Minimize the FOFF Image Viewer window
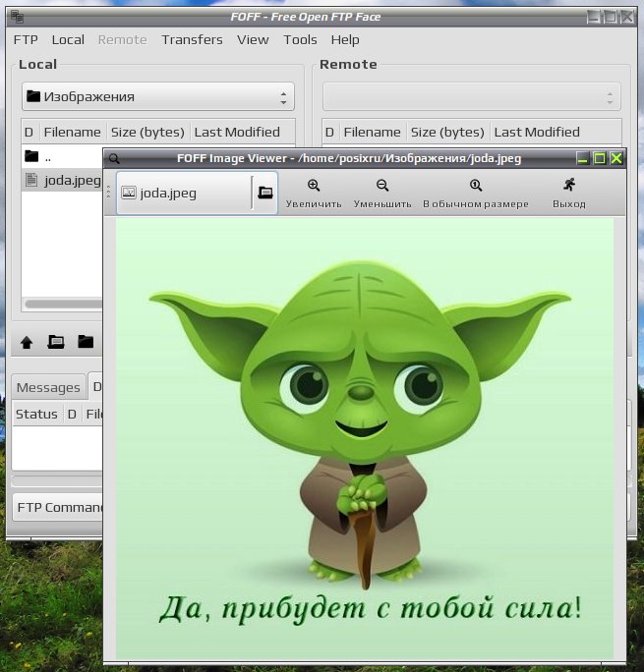 coord(582,158)
